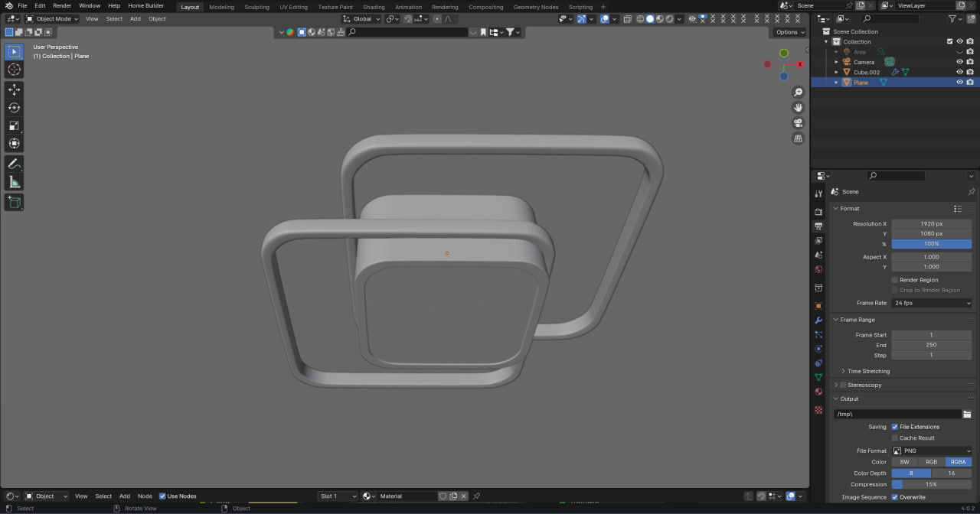Toggle the camera view icon
Viewport: 980px width, 514px height.
point(798,123)
